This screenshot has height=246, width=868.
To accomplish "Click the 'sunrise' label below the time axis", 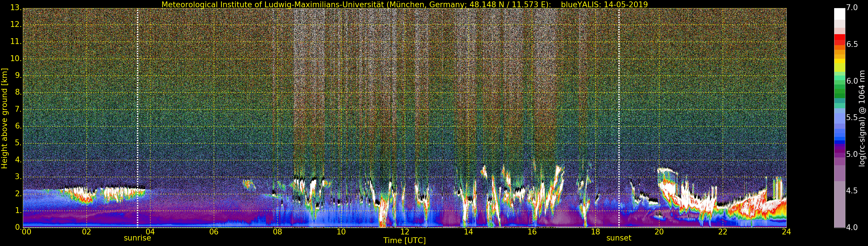I will (x=137, y=238).
